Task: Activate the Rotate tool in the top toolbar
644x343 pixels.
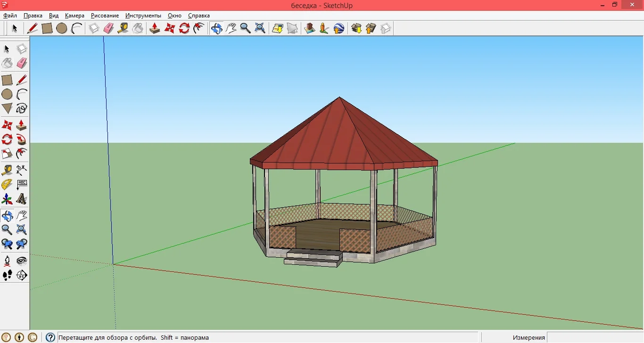Action: (x=184, y=28)
